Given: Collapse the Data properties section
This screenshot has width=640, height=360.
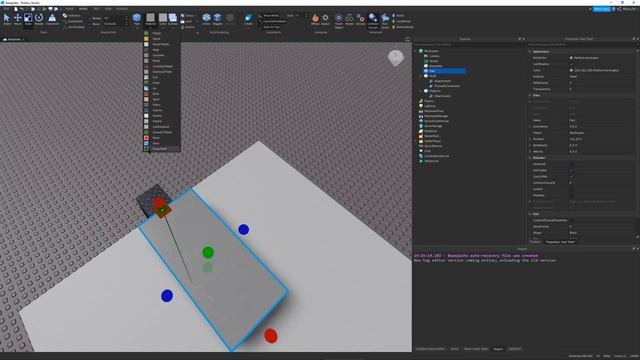Looking at the screenshot, I should coord(530,95).
